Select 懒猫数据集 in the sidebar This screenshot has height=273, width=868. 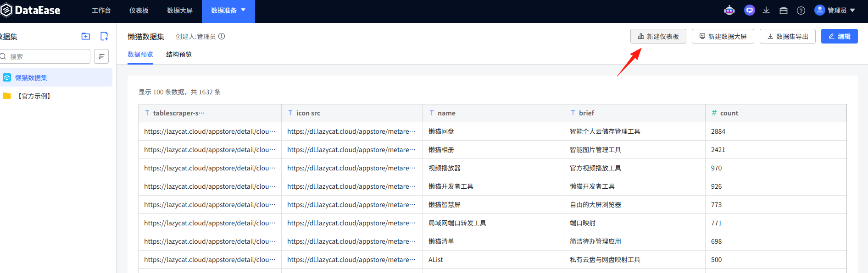tap(56, 77)
